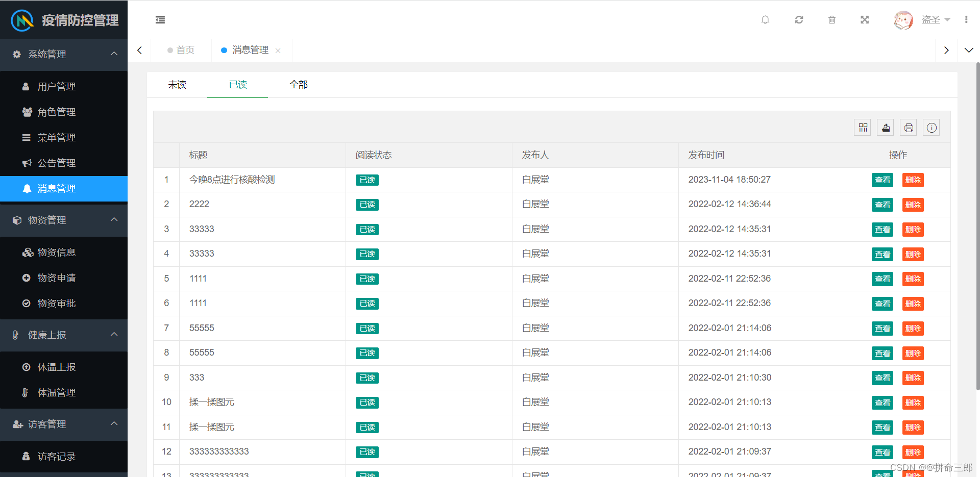Viewport: 980px width, 477px height.
Task: View row 12 message 333333333333
Action: click(883, 453)
